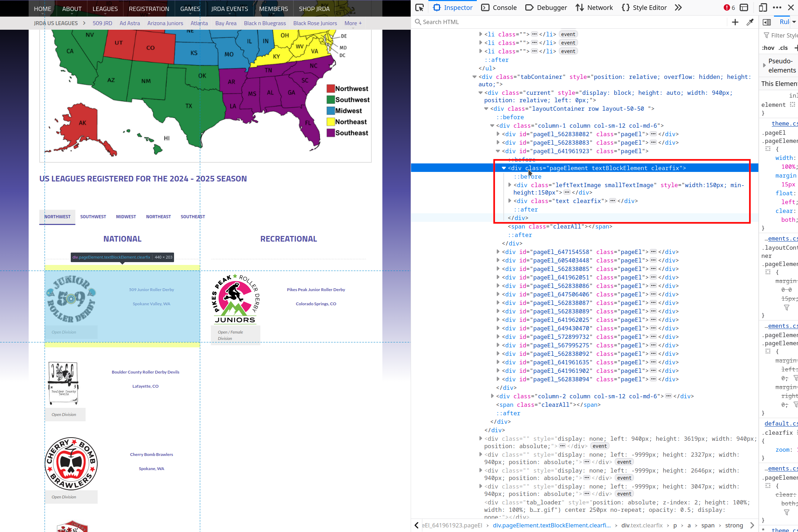Select the strong breadcrumb item
Screen dimensions: 798x532
pyautogui.click(x=734, y=525)
